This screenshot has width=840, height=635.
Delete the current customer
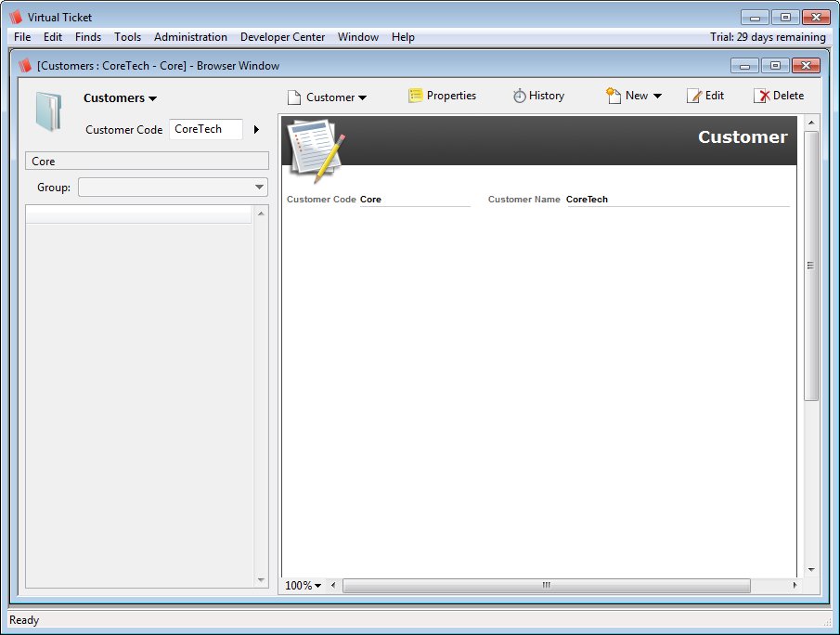click(779, 96)
